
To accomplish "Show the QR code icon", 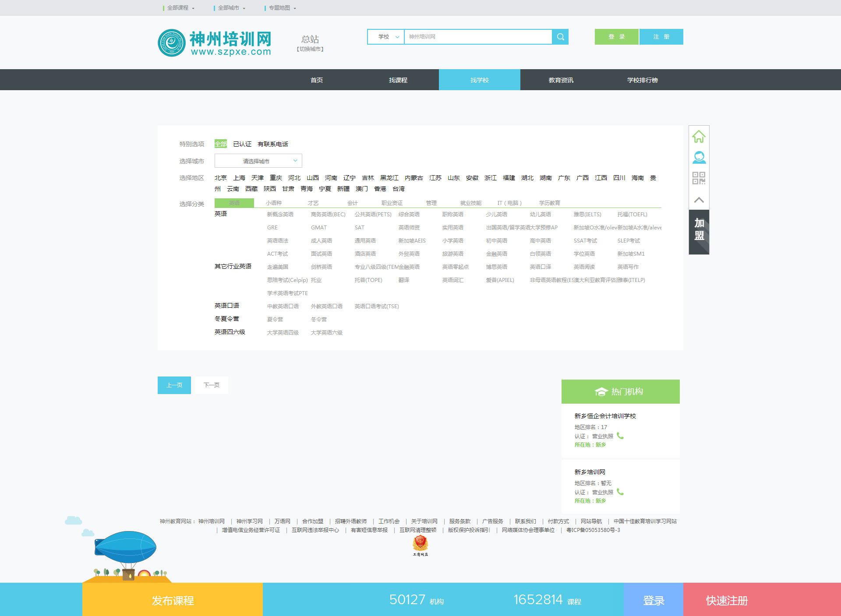I will pyautogui.click(x=699, y=178).
